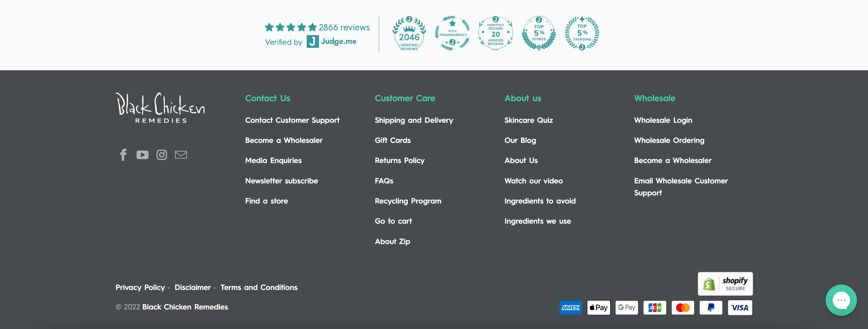Open Newsletter subscribe link
This screenshot has width=868, height=329.
(281, 181)
